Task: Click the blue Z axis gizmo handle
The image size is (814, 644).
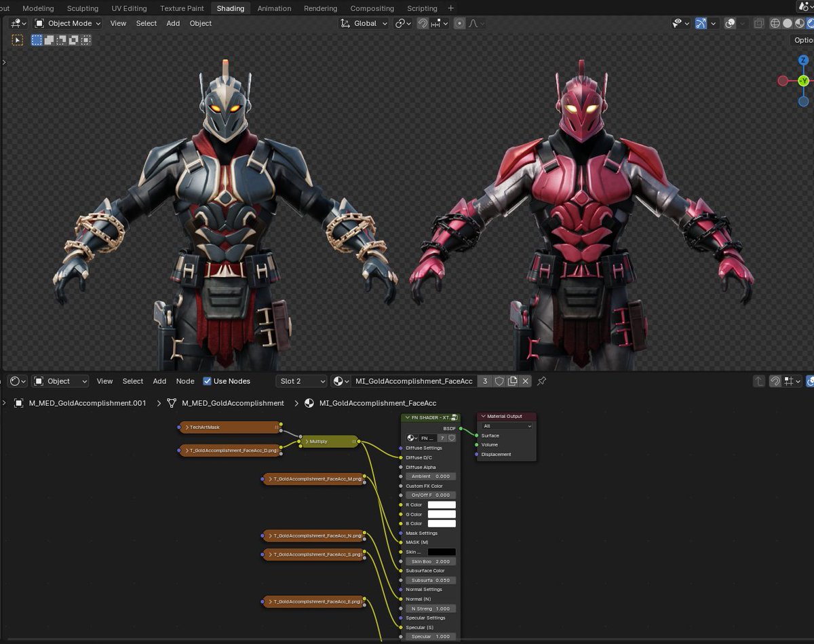Action: (803, 61)
